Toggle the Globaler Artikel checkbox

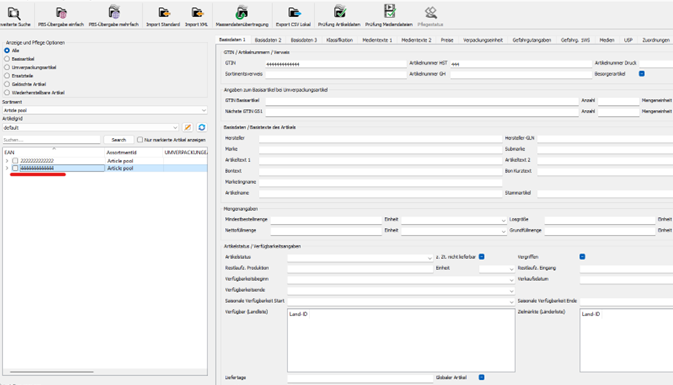point(482,377)
